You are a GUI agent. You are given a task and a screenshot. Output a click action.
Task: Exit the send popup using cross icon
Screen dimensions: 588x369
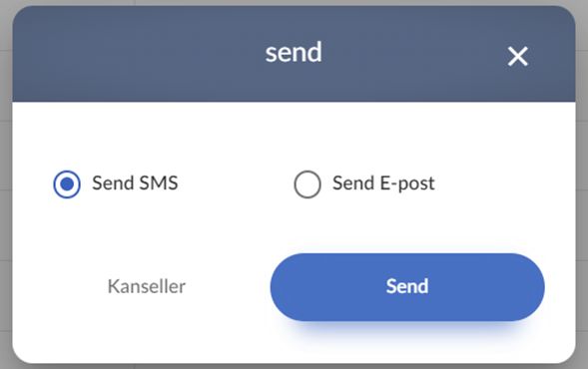pyautogui.click(x=518, y=57)
